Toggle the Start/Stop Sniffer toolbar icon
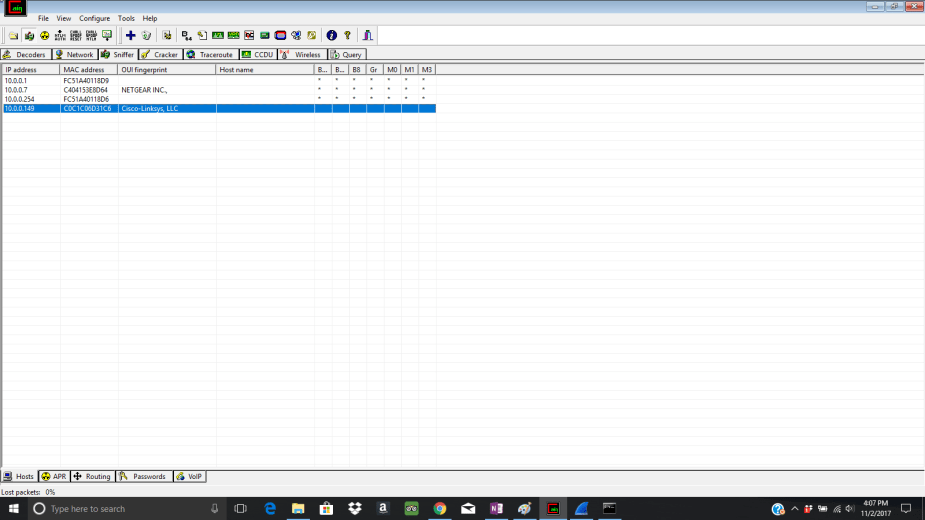 click(x=29, y=35)
